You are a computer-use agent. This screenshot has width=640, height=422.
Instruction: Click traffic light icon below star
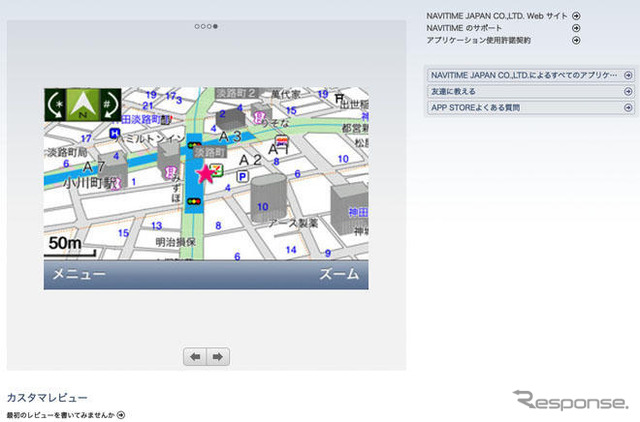point(194,201)
